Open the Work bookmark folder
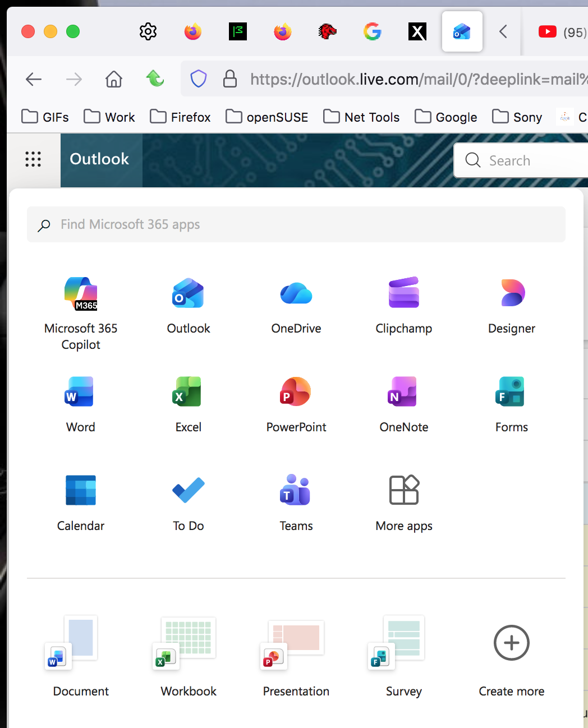The image size is (588, 728). coord(109,117)
